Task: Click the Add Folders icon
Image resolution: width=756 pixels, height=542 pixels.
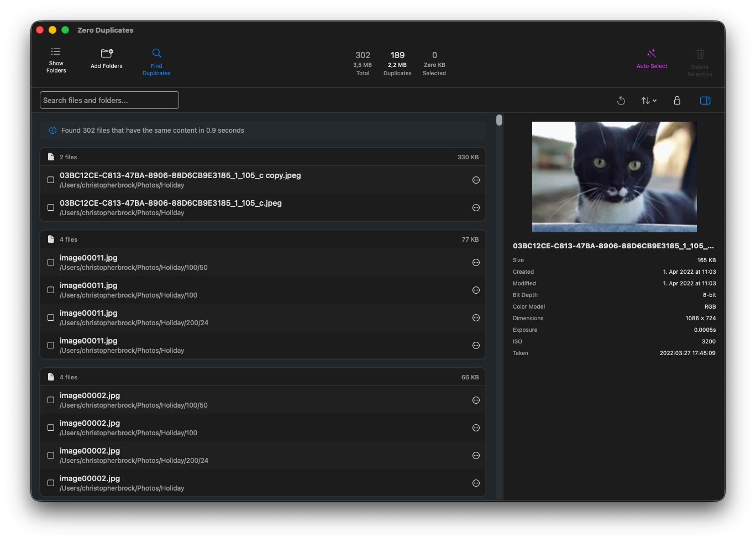Action: tap(107, 54)
